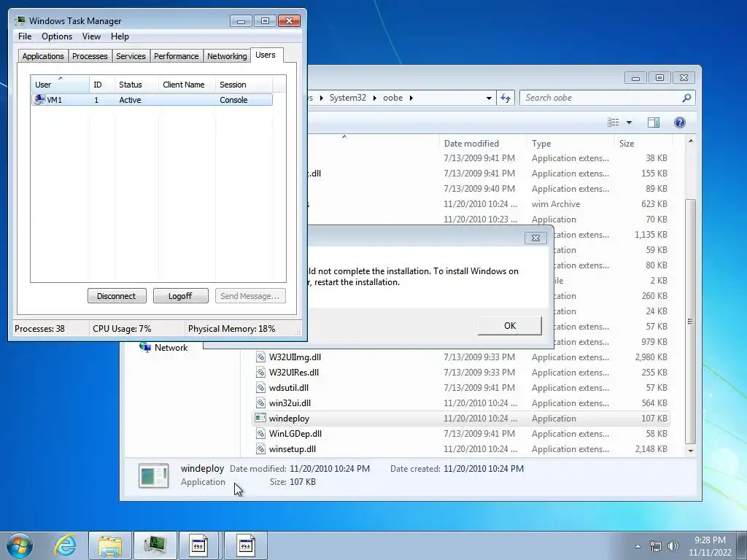The width and height of the screenshot is (747, 560).
Task: Click the oobe breadcrumb segment
Action: [x=393, y=98]
